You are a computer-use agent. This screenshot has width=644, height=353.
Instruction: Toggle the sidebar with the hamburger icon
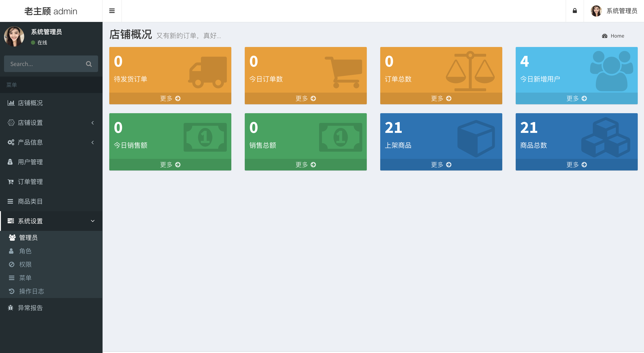click(112, 11)
